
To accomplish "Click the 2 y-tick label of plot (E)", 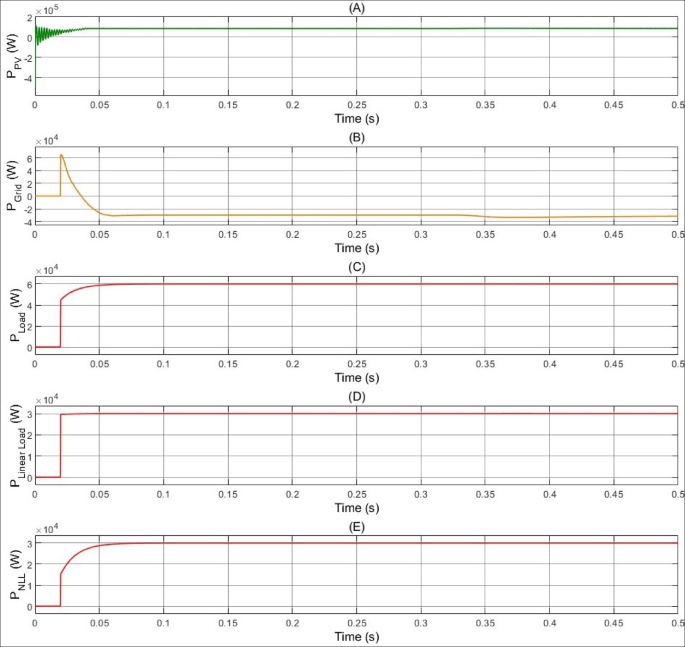I will click(30, 564).
